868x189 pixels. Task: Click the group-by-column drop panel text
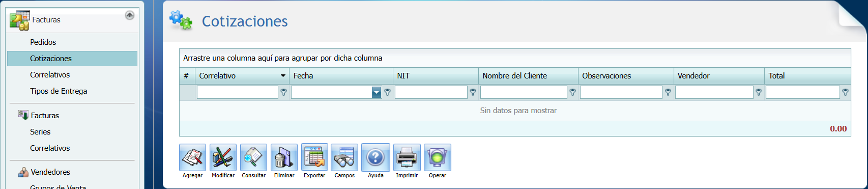tap(282, 58)
